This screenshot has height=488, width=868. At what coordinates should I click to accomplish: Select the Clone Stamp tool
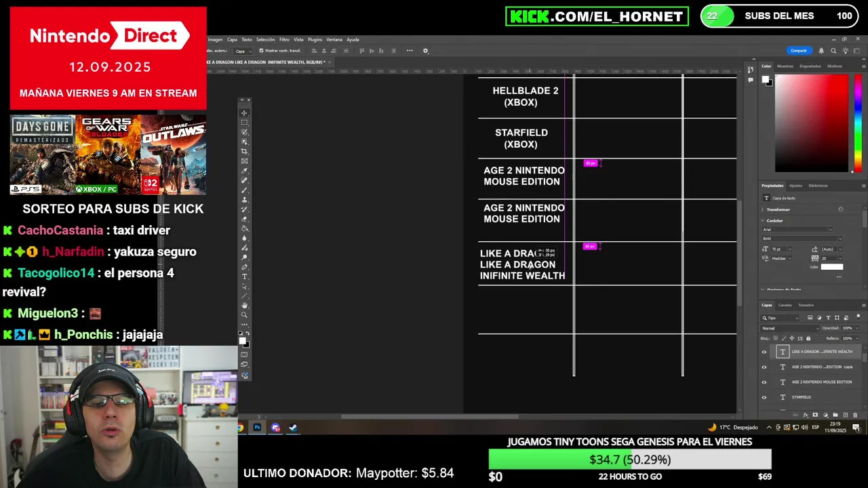click(245, 199)
